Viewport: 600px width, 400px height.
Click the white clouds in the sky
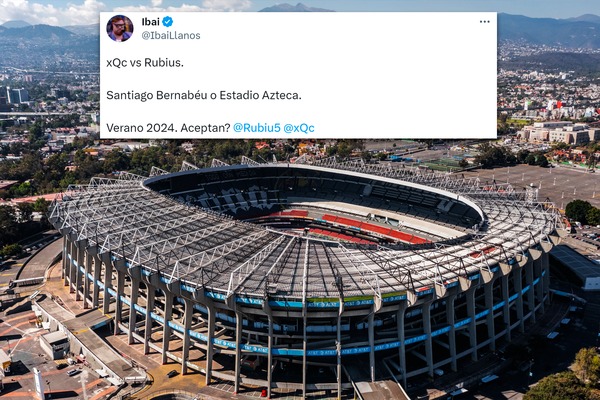click(x=50, y=11)
